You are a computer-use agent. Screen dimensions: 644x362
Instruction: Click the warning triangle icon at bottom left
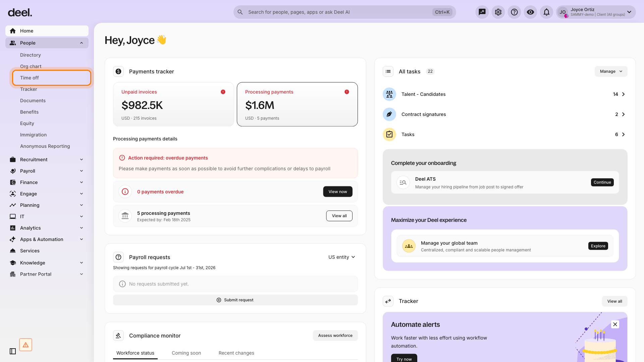(25, 345)
